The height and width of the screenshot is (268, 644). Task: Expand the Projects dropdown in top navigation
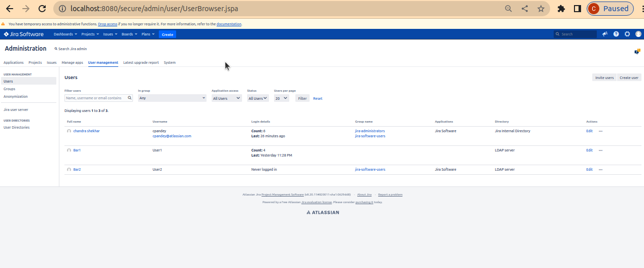click(x=89, y=34)
